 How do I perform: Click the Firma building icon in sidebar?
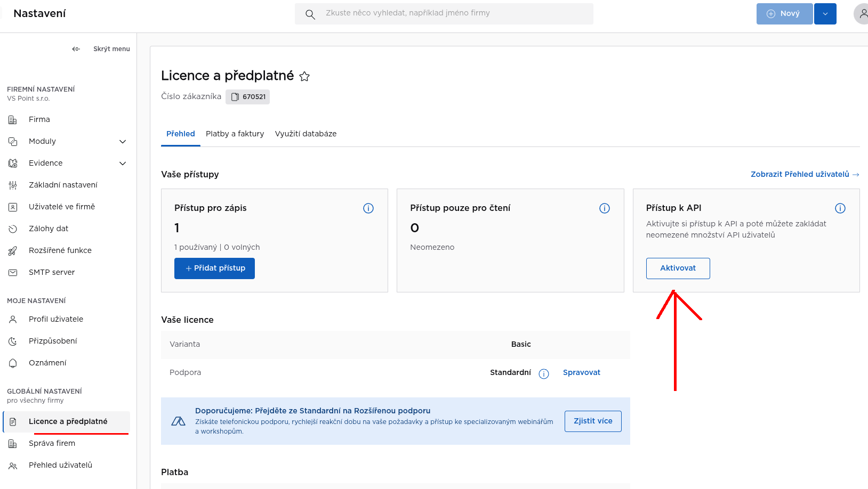[13, 120]
